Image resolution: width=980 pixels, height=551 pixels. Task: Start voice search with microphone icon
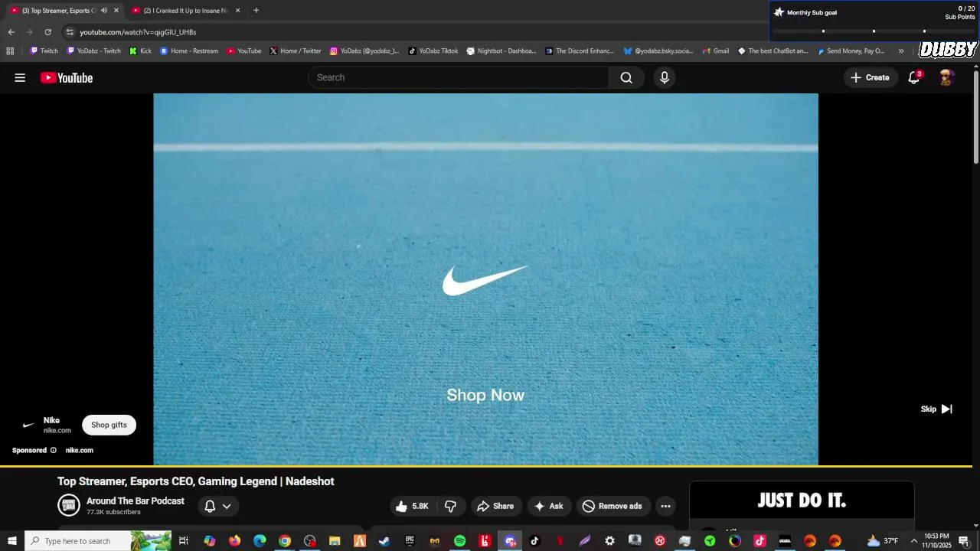click(x=665, y=77)
